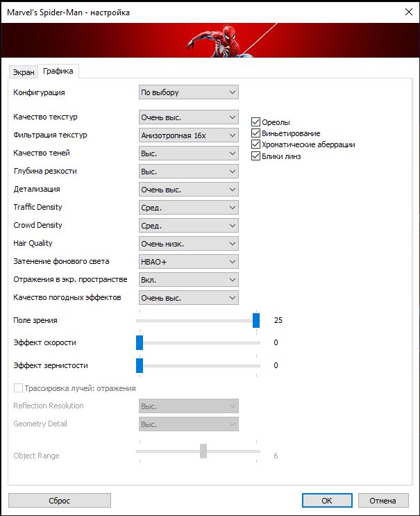The image size is (420, 516).
Task: Turn off Блики линз checkbox
Action: [x=255, y=156]
